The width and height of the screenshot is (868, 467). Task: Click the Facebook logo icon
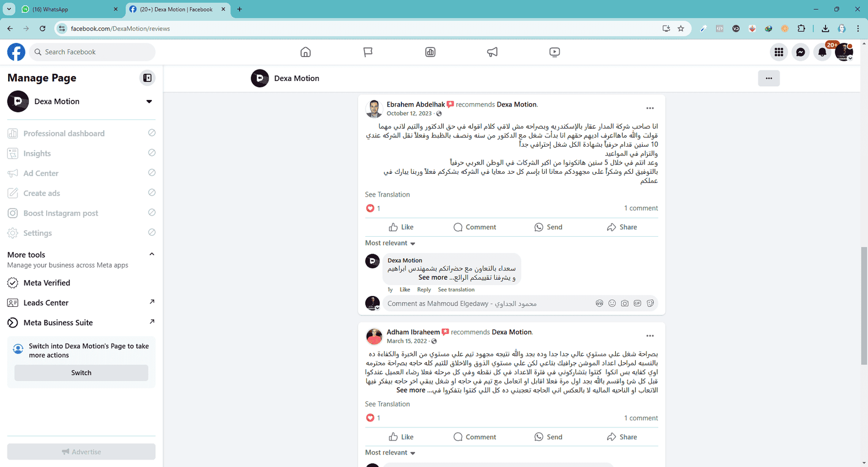(16, 52)
